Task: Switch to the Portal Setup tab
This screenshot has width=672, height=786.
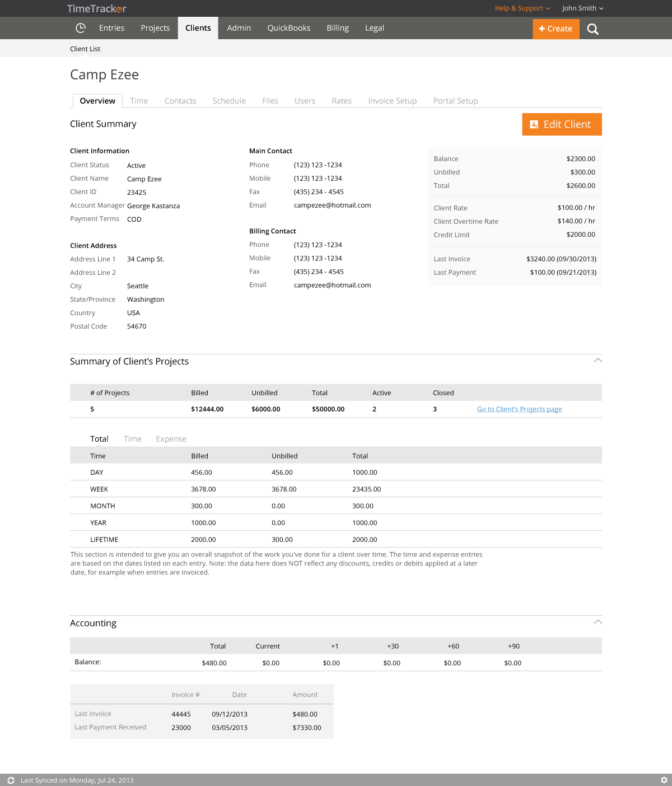Action: pyautogui.click(x=455, y=101)
